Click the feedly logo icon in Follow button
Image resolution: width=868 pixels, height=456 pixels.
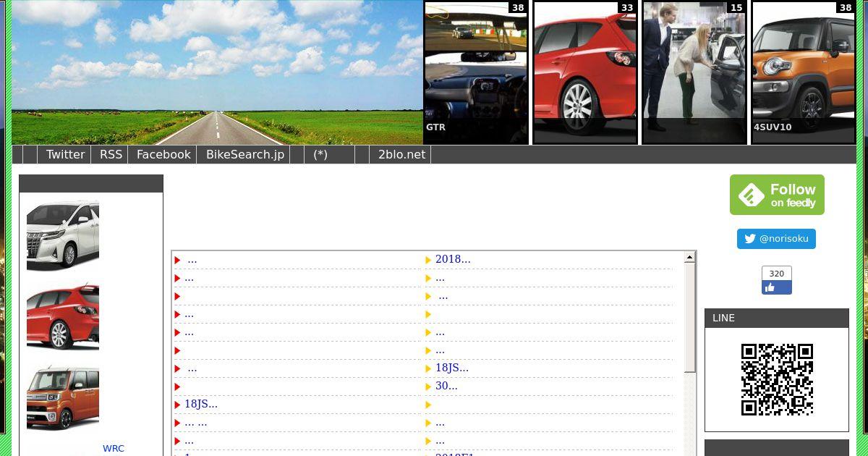click(x=752, y=195)
